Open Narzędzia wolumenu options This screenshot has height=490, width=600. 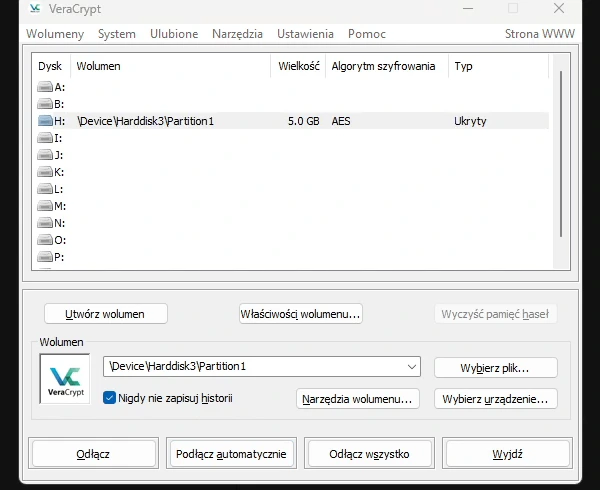click(x=357, y=399)
